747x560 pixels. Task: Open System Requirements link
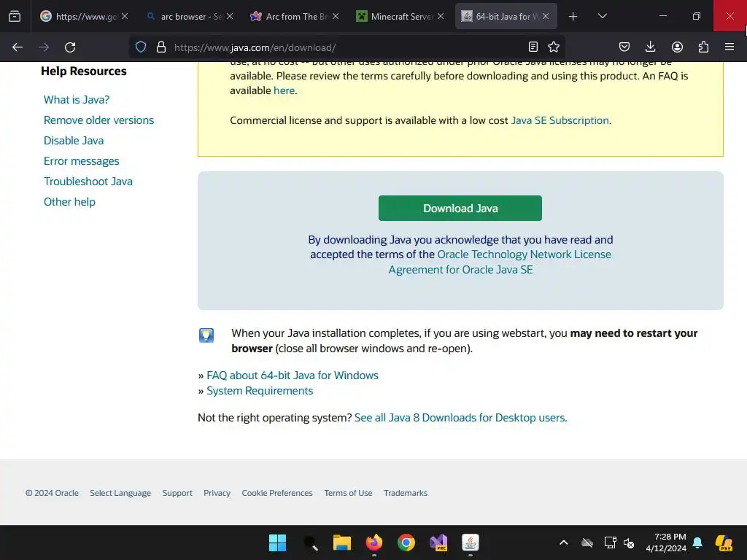(260, 391)
